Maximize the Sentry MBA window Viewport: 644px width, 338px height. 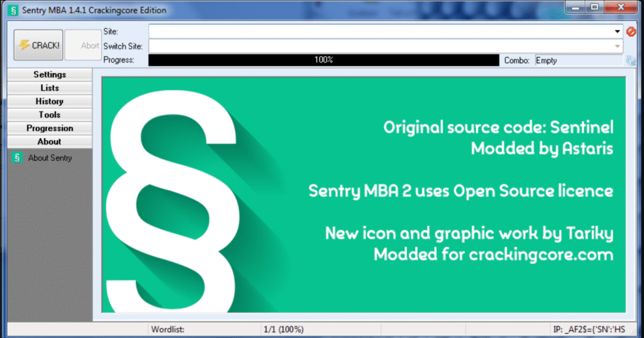(x=594, y=8)
